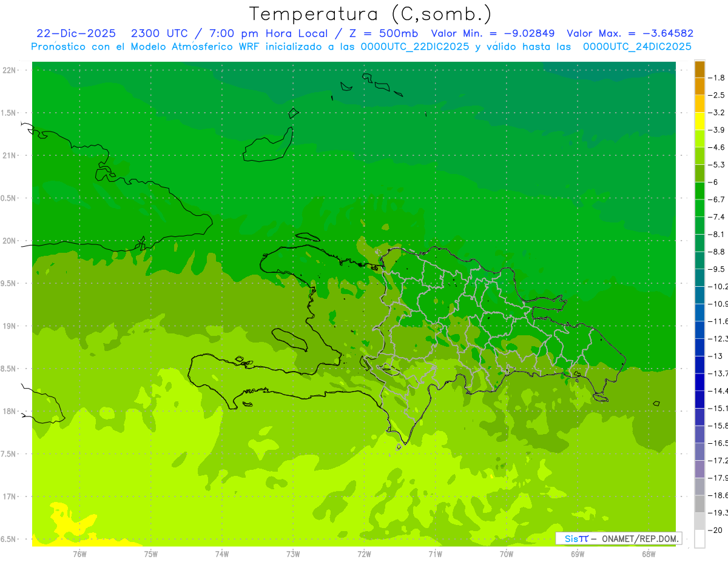Click the '-13' colorbar label

tap(715, 356)
